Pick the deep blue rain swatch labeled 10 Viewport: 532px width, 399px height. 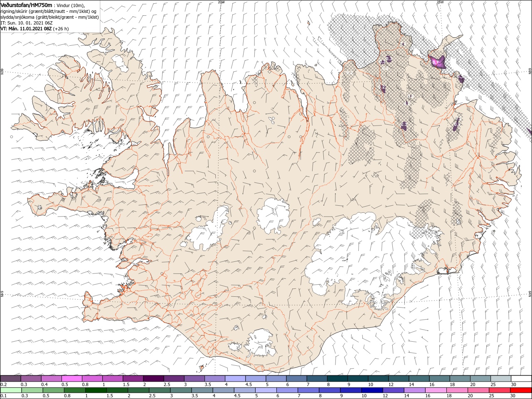click(x=372, y=390)
